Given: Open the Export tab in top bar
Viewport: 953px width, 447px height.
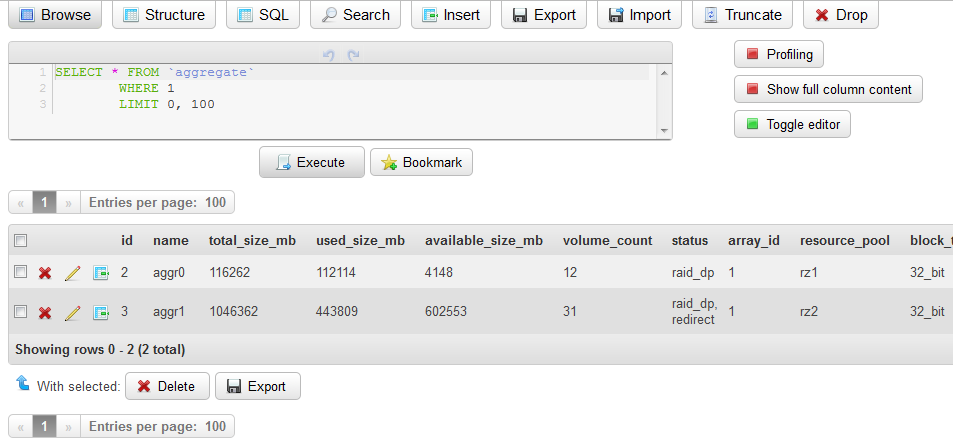Looking at the screenshot, I should tap(544, 15).
